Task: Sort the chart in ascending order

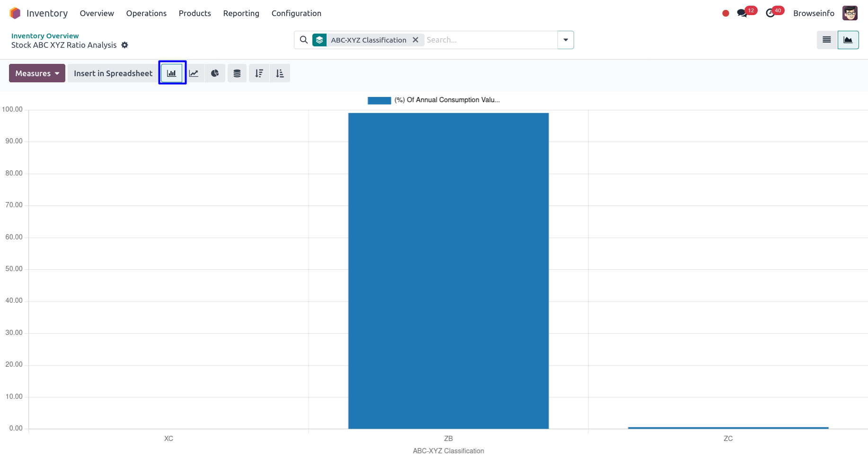Action: pos(280,73)
